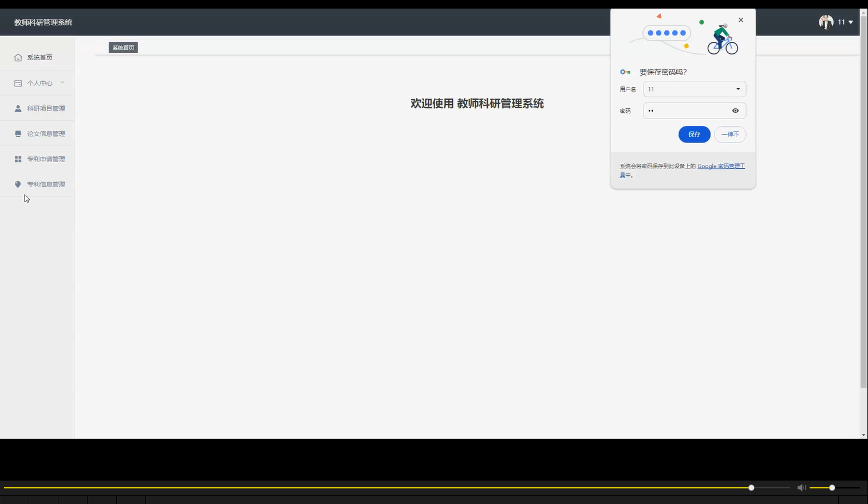Dismiss the password dialog with the X
This screenshot has height=504, width=868.
click(740, 19)
